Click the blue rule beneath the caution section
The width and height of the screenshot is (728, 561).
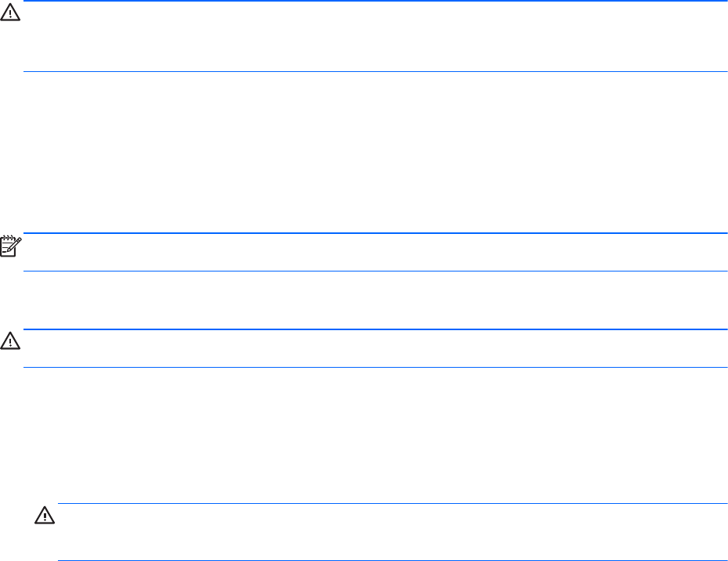click(x=374, y=368)
